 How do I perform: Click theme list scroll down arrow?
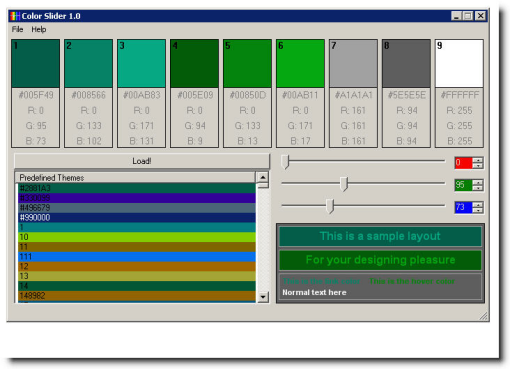coord(263,297)
